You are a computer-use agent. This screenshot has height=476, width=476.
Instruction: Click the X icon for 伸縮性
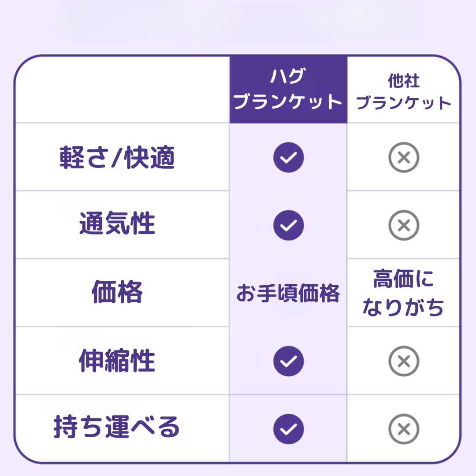403,361
